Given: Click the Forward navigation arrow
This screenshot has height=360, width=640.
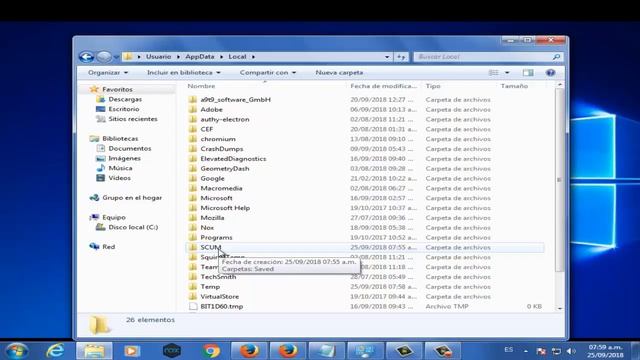Looking at the screenshot, I should pyautogui.click(x=104, y=57).
